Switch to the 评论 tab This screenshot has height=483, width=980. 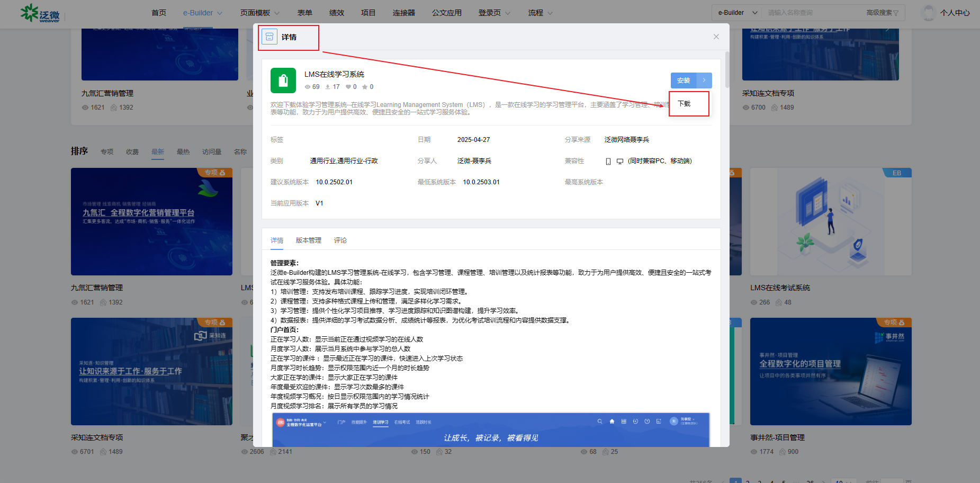pyautogui.click(x=340, y=240)
